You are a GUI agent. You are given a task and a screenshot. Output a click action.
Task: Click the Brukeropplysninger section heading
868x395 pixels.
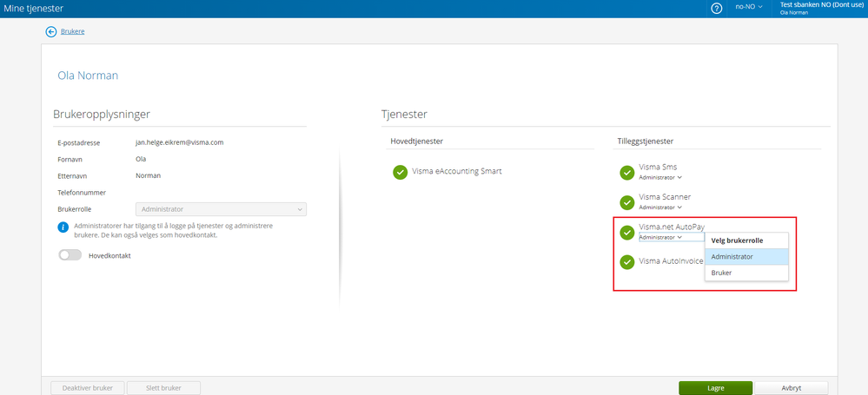[102, 115]
